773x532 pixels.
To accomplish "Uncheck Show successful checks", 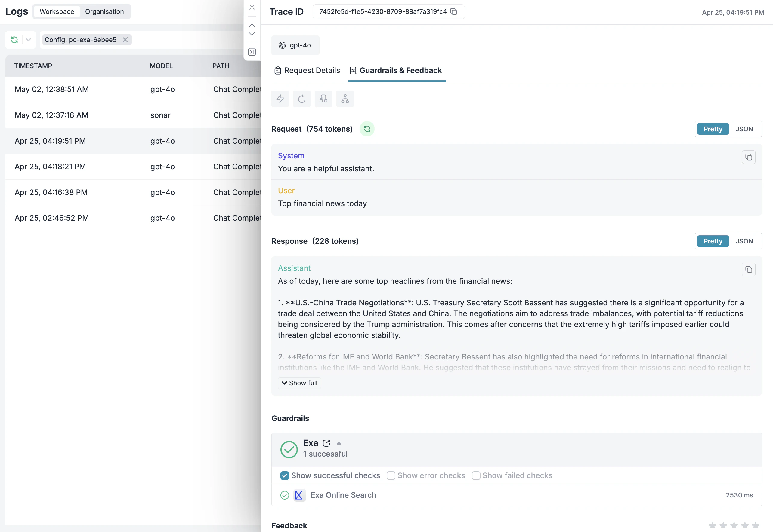I will tap(285, 476).
